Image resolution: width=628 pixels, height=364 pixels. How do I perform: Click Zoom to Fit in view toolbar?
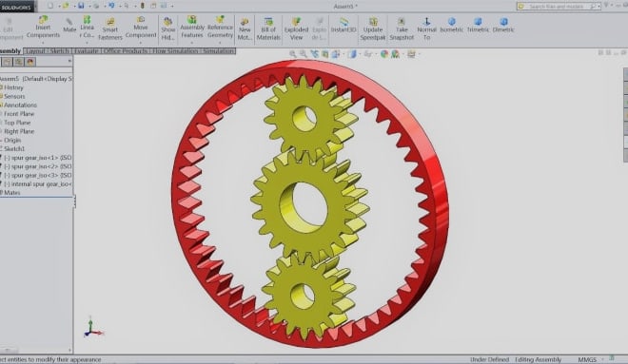pos(293,53)
